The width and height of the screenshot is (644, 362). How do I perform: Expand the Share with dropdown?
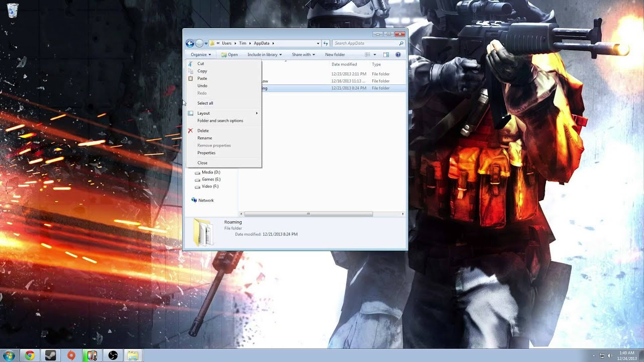click(303, 54)
